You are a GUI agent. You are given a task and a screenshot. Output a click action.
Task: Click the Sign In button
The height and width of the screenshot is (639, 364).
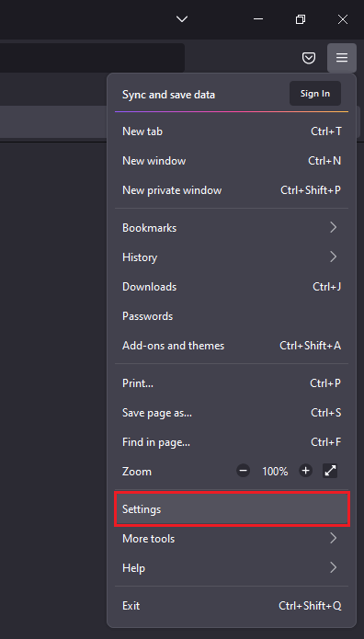point(315,94)
